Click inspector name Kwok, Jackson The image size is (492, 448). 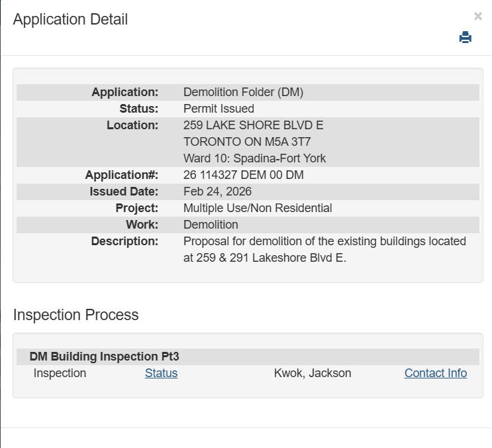click(313, 373)
